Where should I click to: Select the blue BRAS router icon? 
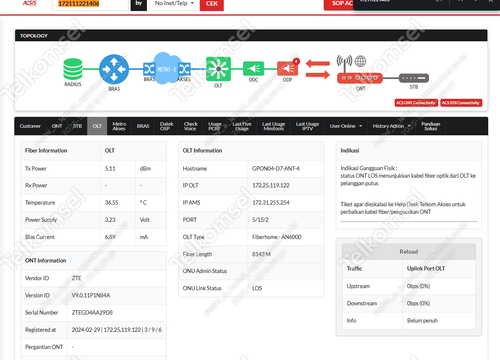coord(114,69)
